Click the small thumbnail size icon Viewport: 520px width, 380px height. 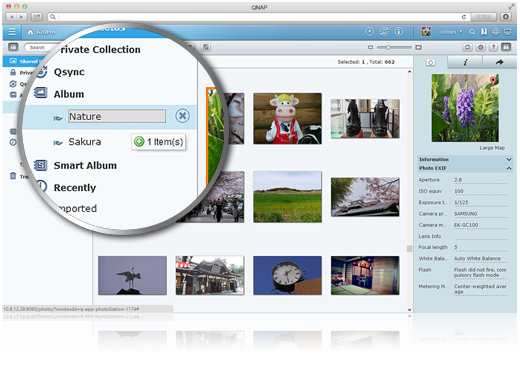point(370,47)
